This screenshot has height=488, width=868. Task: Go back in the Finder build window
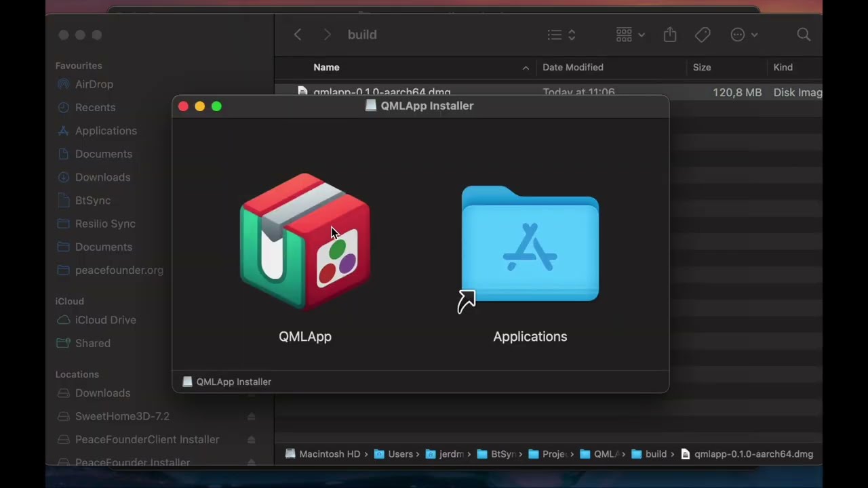click(x=298, y=35)
